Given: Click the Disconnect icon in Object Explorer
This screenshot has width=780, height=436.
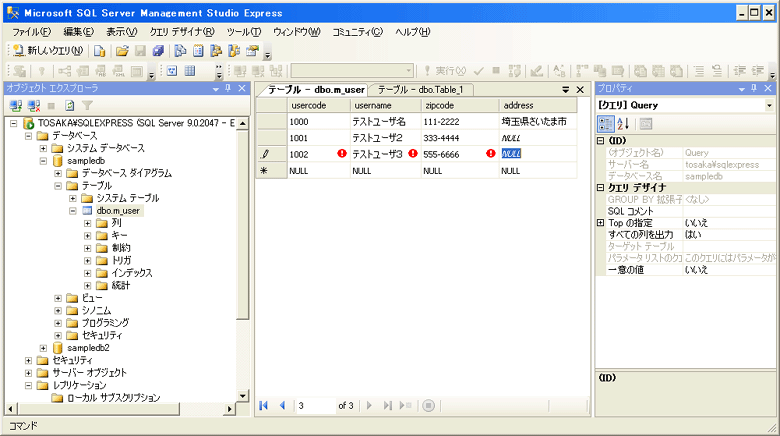Looking at the screenshot, I should click(34, 106).
